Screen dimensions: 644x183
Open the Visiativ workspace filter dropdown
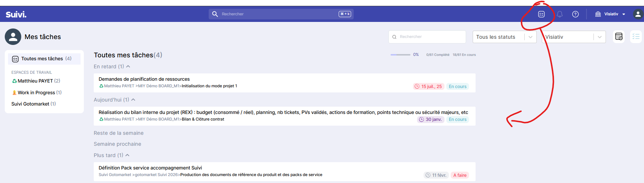[x=573, y=37]
